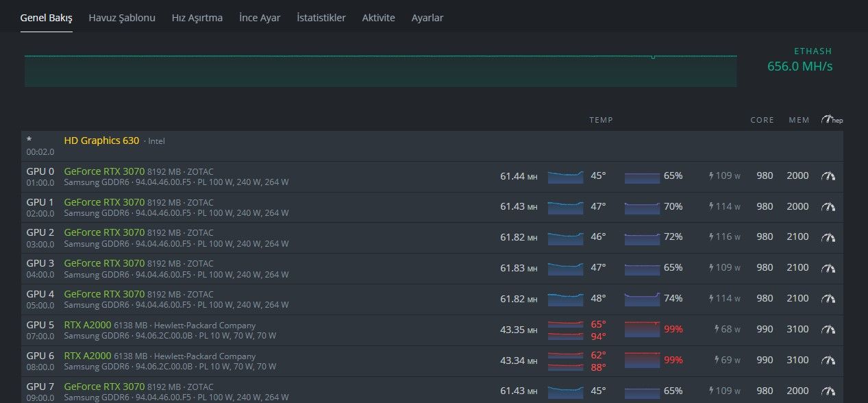868x403 pixels.
Task: Switch to the Havuz Şablonu tab
Action: pos(122,18)
